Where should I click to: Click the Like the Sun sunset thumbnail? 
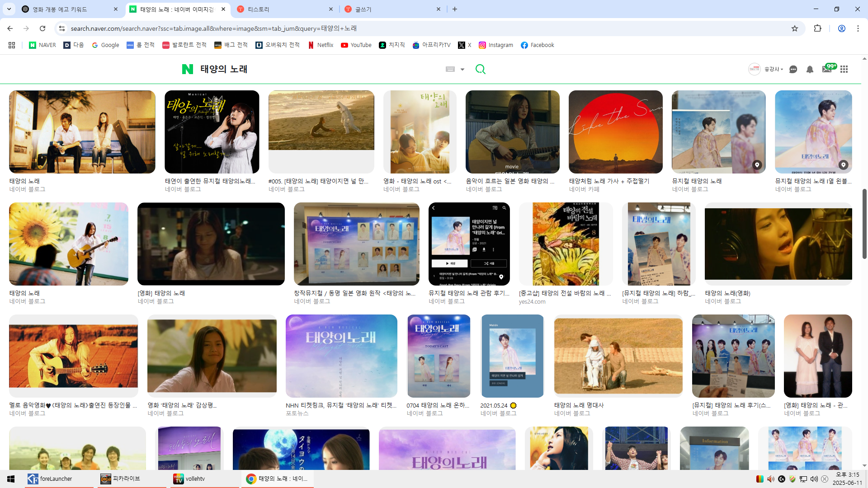[615, 131]
